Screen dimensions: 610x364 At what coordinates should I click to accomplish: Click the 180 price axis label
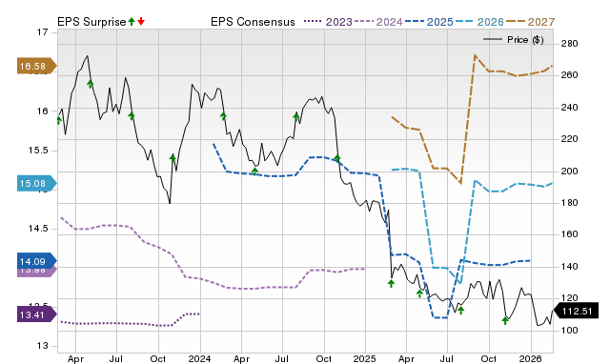coord(570,203)
